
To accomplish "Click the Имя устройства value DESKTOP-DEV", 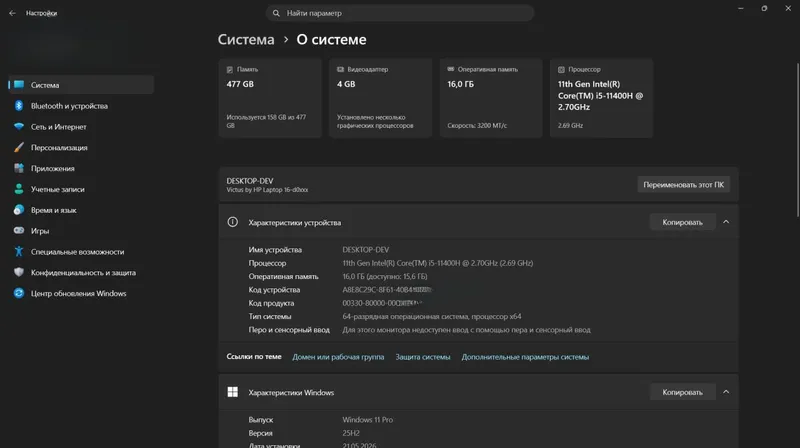I will pos(365,250).
